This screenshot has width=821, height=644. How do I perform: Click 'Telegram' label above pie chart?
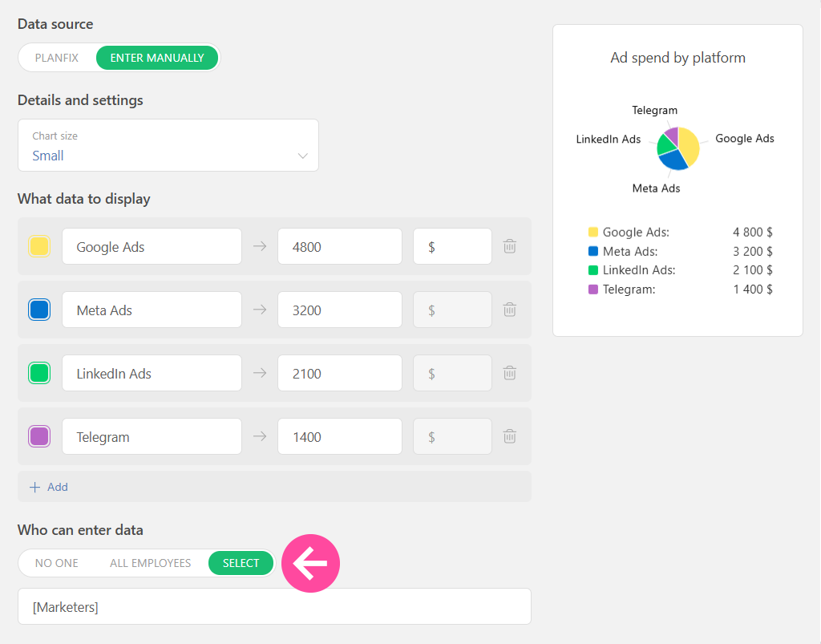pyautogui.click(x=654, y=110)
